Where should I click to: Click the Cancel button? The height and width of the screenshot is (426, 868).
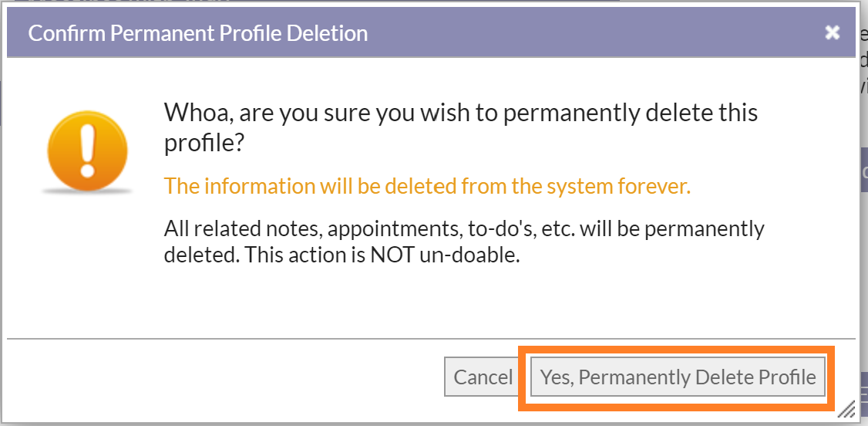tap(483, 377)
